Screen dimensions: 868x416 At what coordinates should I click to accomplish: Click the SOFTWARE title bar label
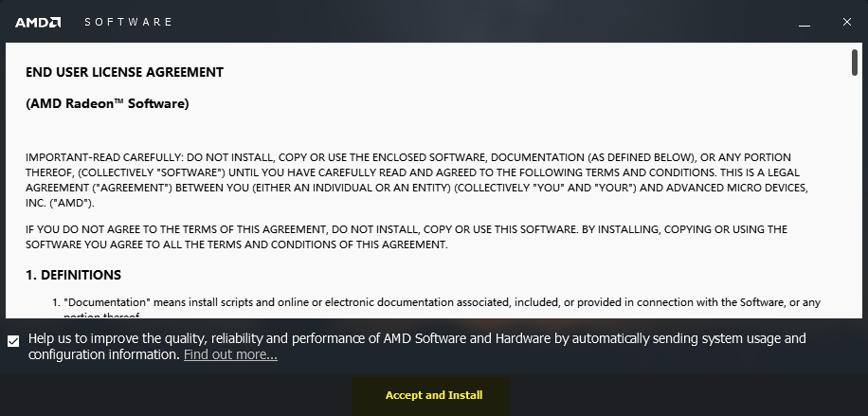[129, 22]
